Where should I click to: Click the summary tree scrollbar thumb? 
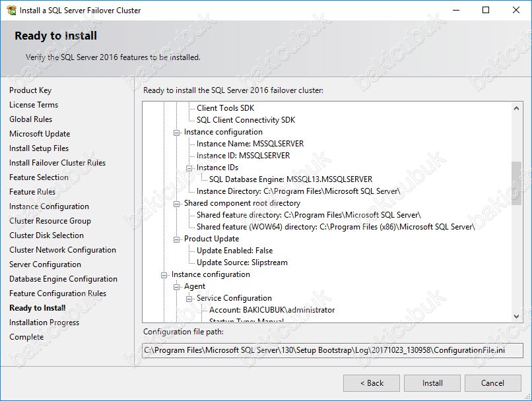tap(516, 183)
